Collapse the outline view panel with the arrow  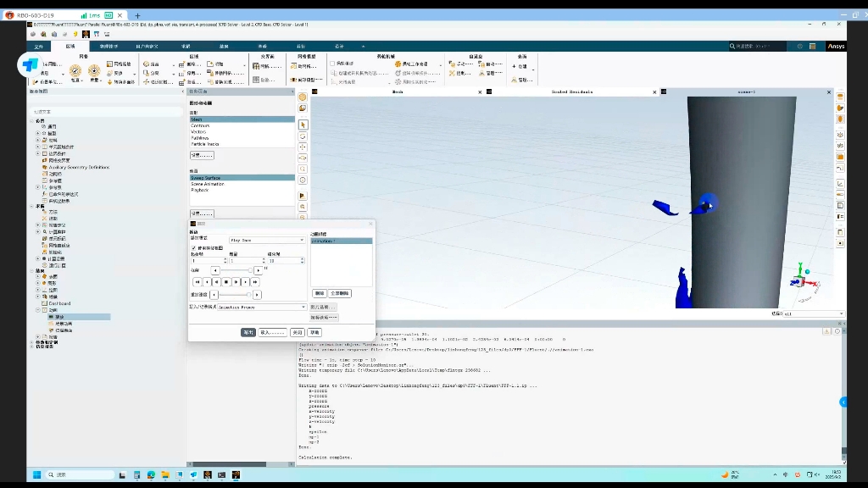[183, 91]
